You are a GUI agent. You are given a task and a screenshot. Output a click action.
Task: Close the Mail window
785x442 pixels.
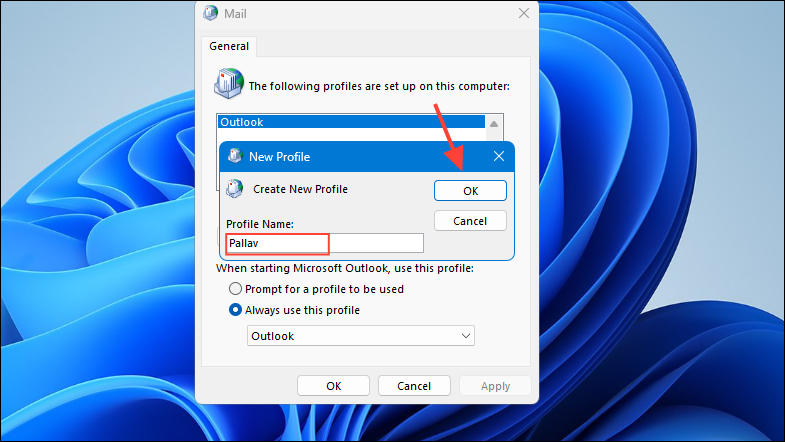[x=524, y=13]
